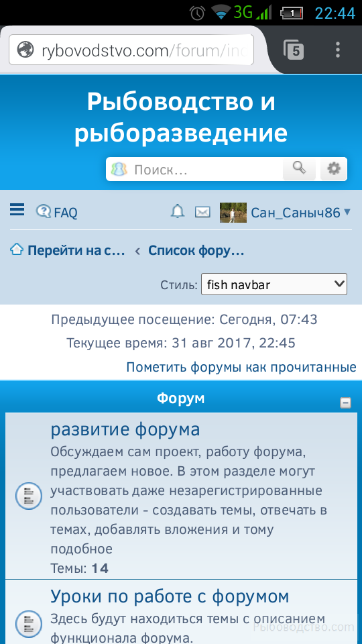Open the развитие форума forum
362x644 pixels.
(x=125, y=429)
